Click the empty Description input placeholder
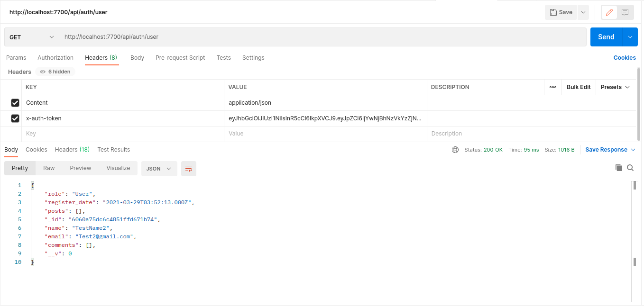Viewport: 644px width, 307px height. point(531,134)
